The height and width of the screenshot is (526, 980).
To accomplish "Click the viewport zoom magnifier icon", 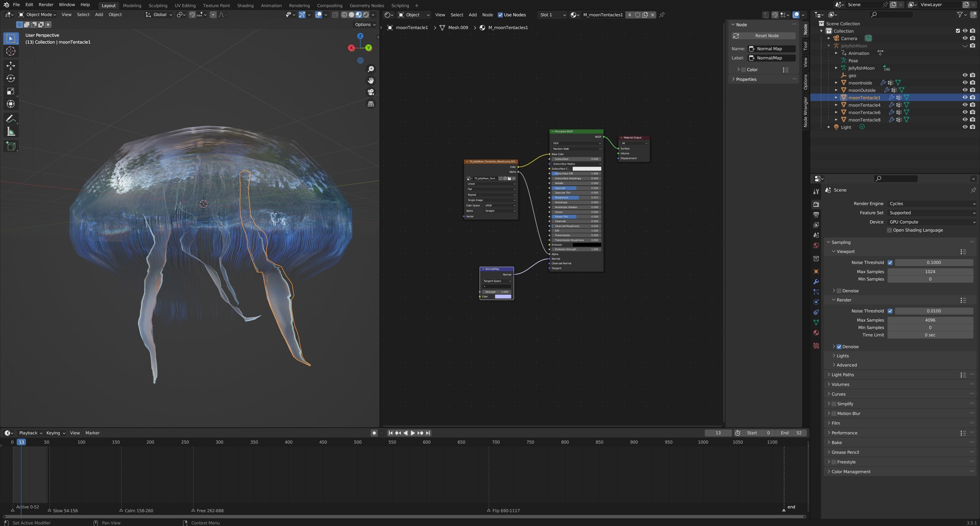I will (x=371, y=69).
